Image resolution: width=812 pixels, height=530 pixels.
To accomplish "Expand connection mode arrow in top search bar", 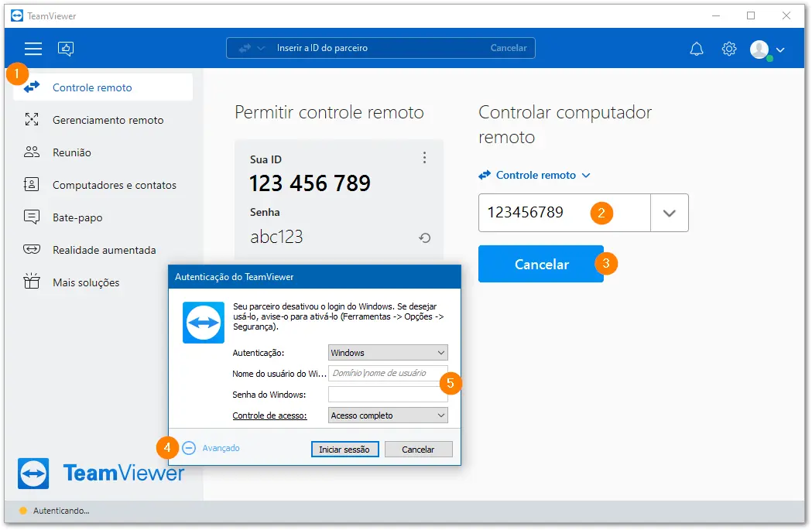I will [261, 48].
